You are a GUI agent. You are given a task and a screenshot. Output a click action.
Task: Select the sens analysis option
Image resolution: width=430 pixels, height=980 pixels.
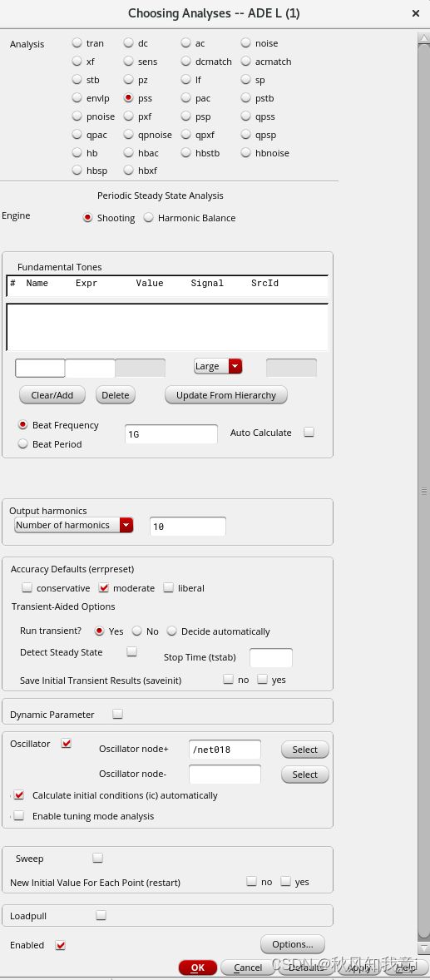pyautogui.click(x=128, y=62)
